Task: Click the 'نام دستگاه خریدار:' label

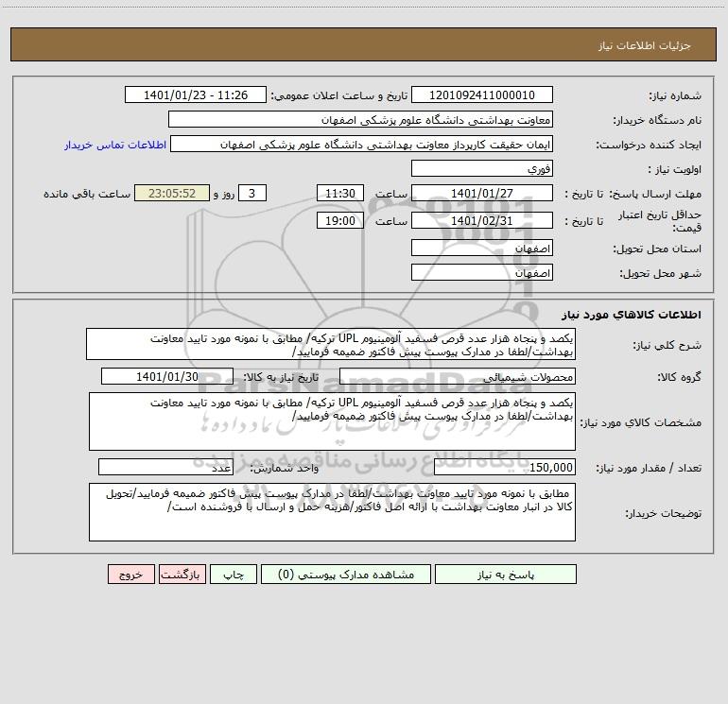Action: point(657,121)
